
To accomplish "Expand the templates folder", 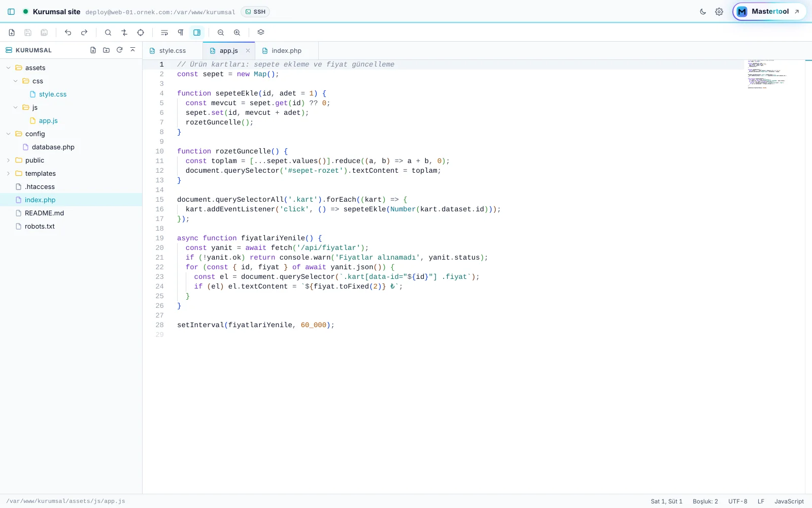I will [x=9, y=174].
